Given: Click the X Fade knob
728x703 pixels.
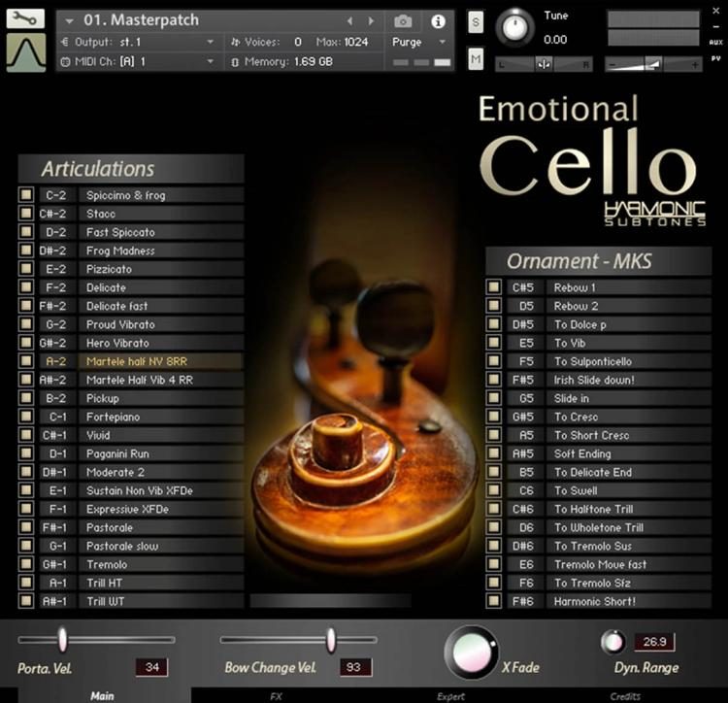Looking at the screenshot, I should coord(471,652).
